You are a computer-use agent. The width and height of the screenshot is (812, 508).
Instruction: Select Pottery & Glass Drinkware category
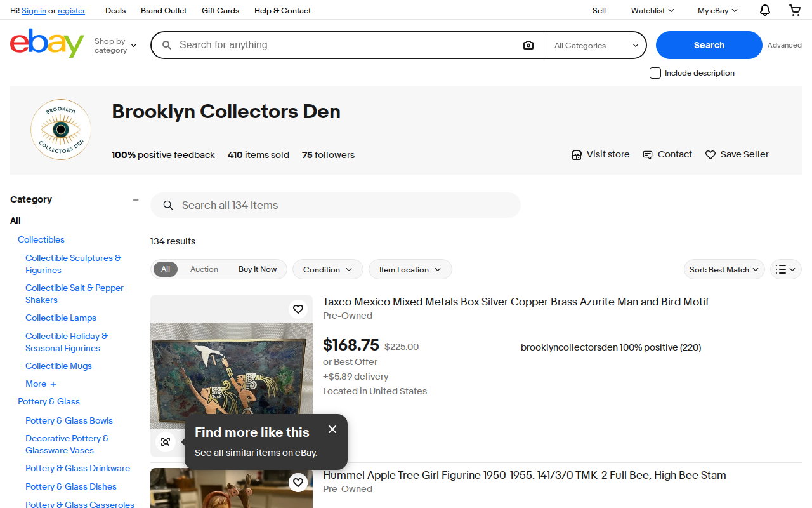(77, 468)
